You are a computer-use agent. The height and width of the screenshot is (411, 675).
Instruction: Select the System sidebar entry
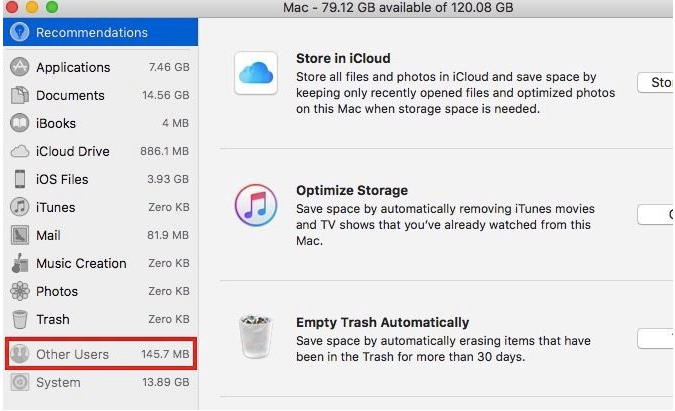100,382
